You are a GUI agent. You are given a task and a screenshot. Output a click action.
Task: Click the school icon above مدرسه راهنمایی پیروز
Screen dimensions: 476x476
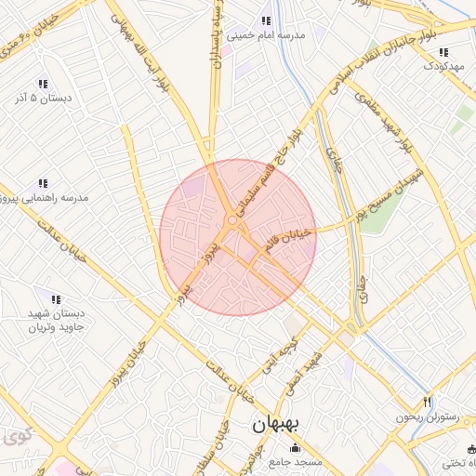click(x=43, y=183)
